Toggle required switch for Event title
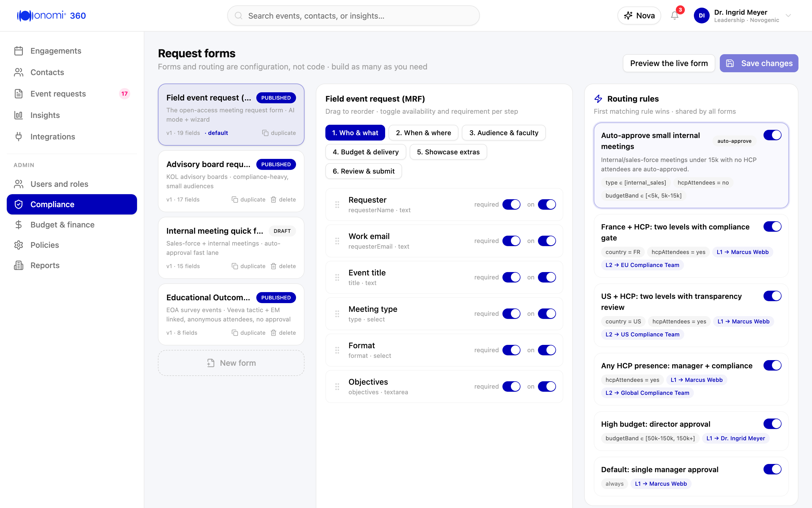Screen dimensions: 812x508 click(x=511, y=277)
